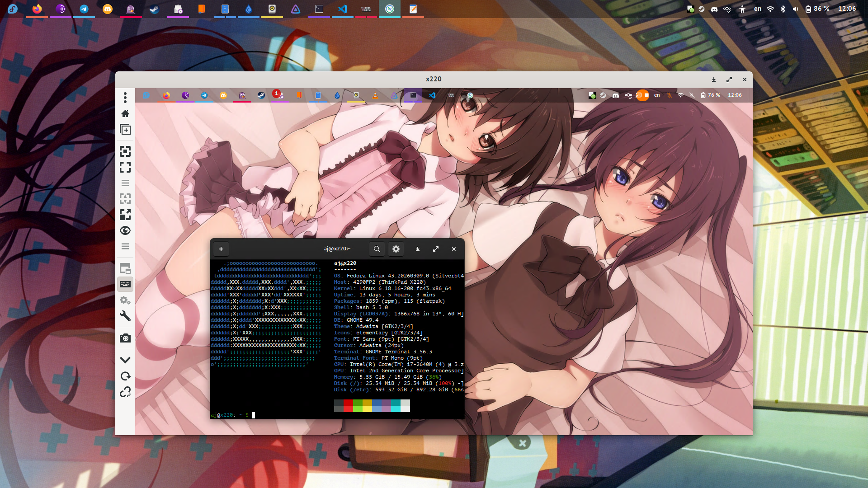This screenshot has height=488, width=868.
Task: Open the wrench tools menu
Action: click(x=125, y=316)
